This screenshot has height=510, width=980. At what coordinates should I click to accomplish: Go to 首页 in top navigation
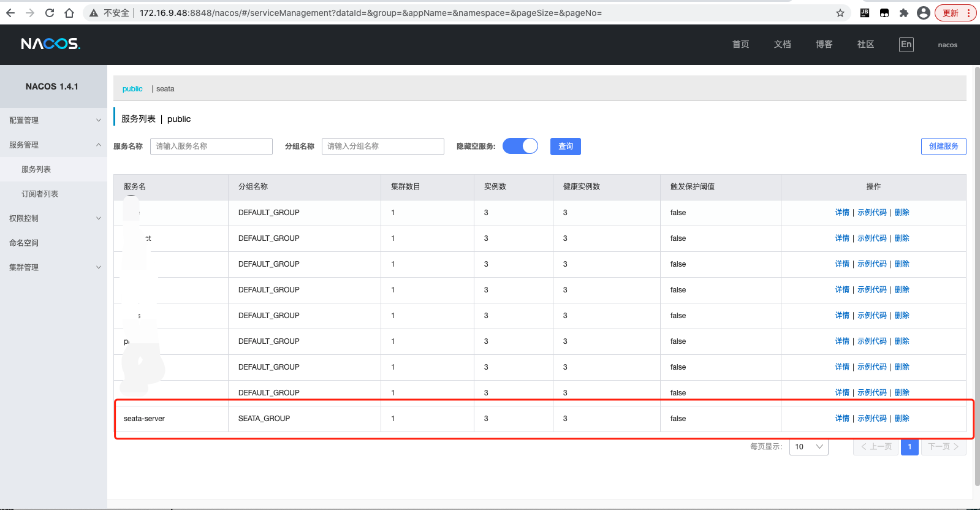741,45
